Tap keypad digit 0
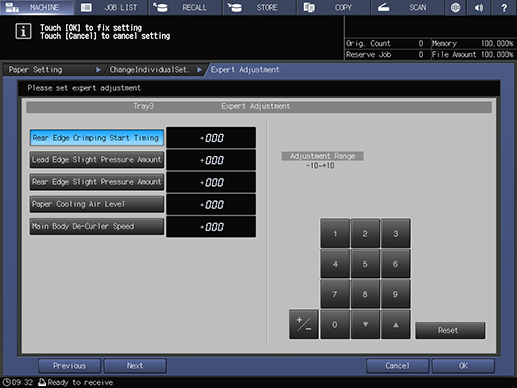 click(335, 325)
